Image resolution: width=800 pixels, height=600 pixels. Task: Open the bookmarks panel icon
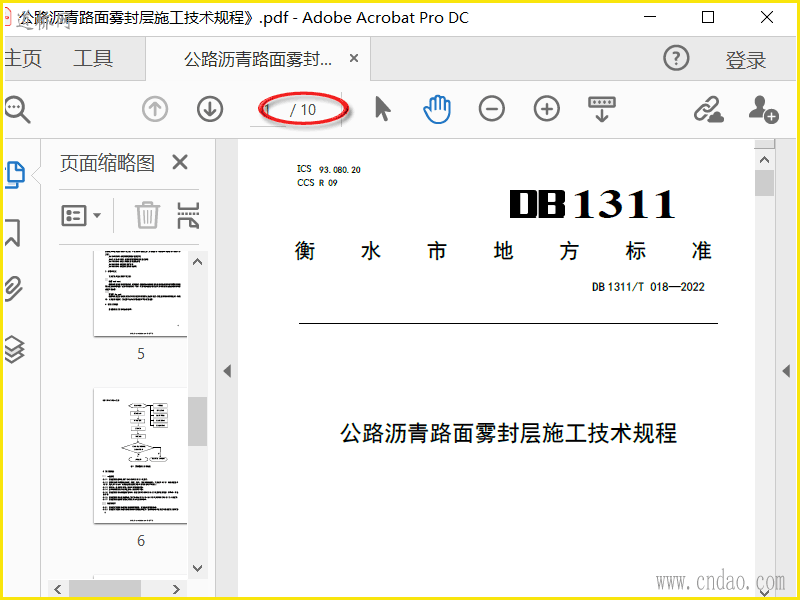[13, 233]
